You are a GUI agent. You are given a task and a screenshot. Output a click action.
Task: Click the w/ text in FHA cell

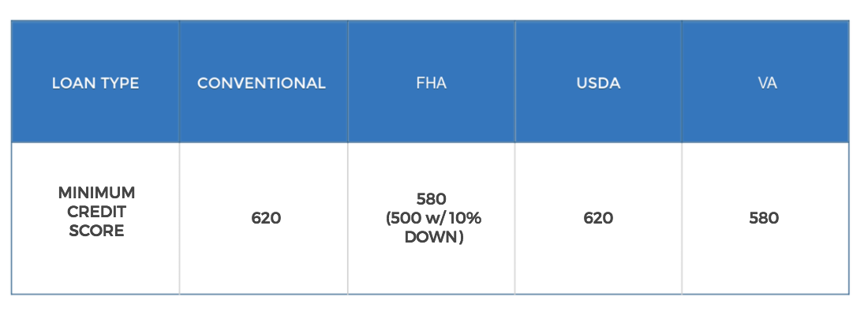coord(432,218)
